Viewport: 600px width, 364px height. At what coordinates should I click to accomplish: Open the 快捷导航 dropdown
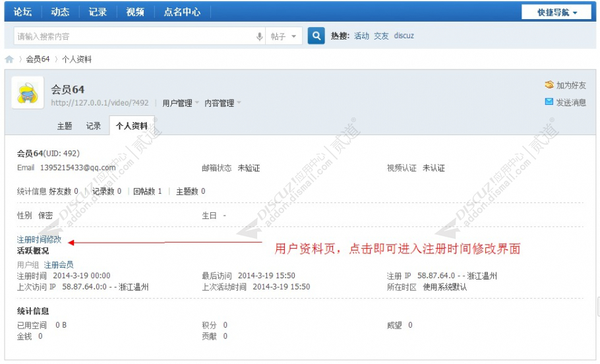click(x=557, y=13)
